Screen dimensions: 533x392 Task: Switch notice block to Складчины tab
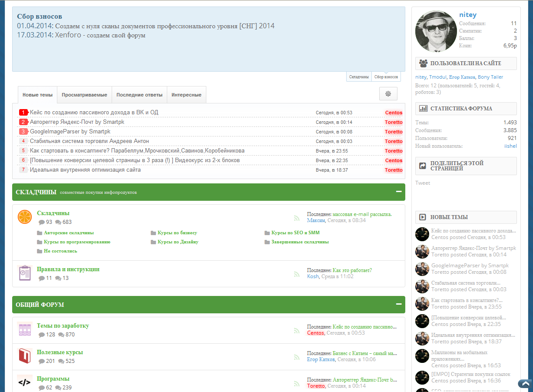[x=359, y=77]
